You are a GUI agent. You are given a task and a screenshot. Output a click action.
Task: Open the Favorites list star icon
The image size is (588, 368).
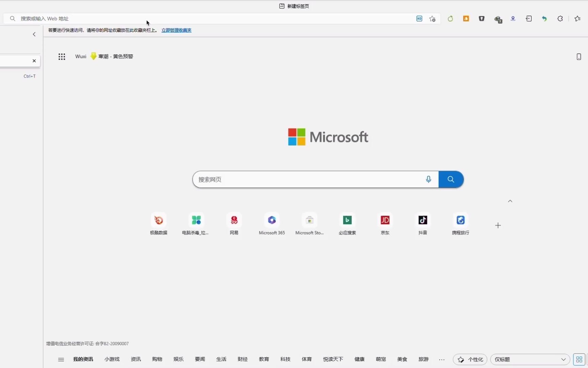coord(577,19)
